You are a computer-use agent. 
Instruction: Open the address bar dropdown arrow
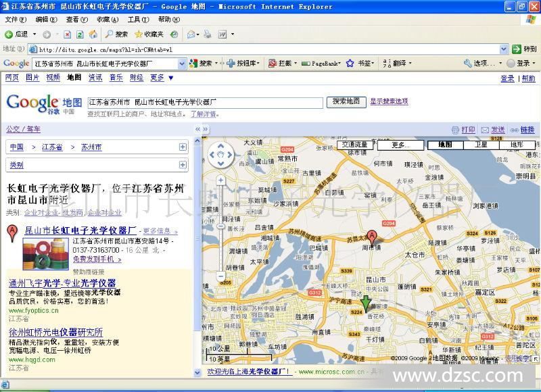(x=504, y=49)
